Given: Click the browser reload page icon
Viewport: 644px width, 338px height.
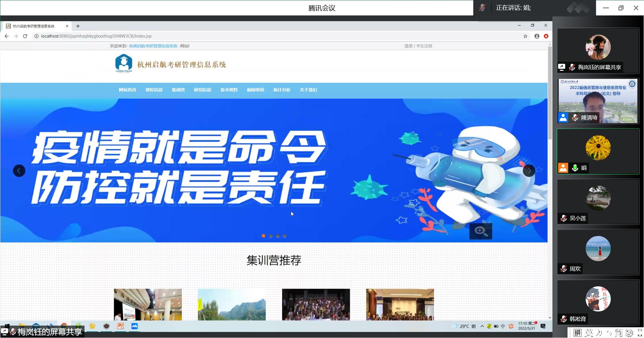Looking at the screenshot, I should (25, 36).
